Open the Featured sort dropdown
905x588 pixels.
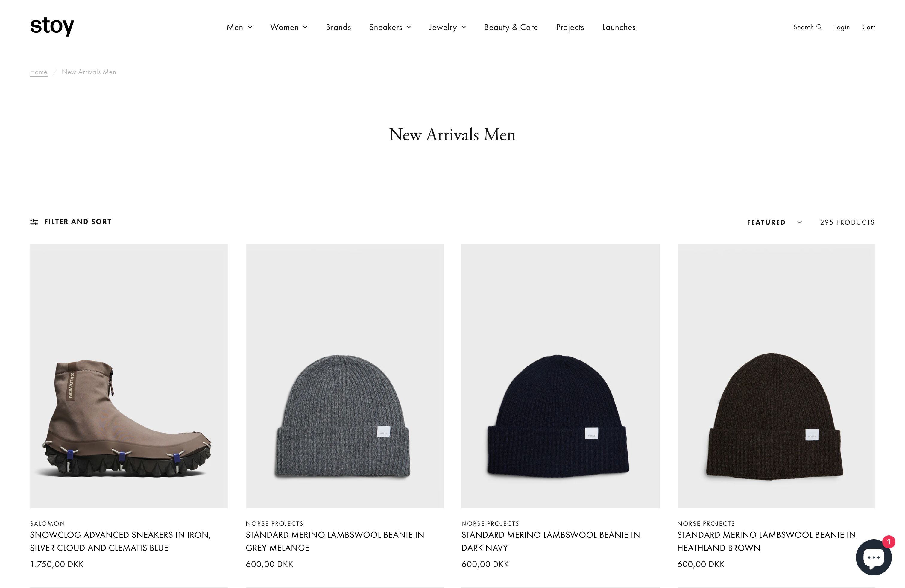click(775, 222)
